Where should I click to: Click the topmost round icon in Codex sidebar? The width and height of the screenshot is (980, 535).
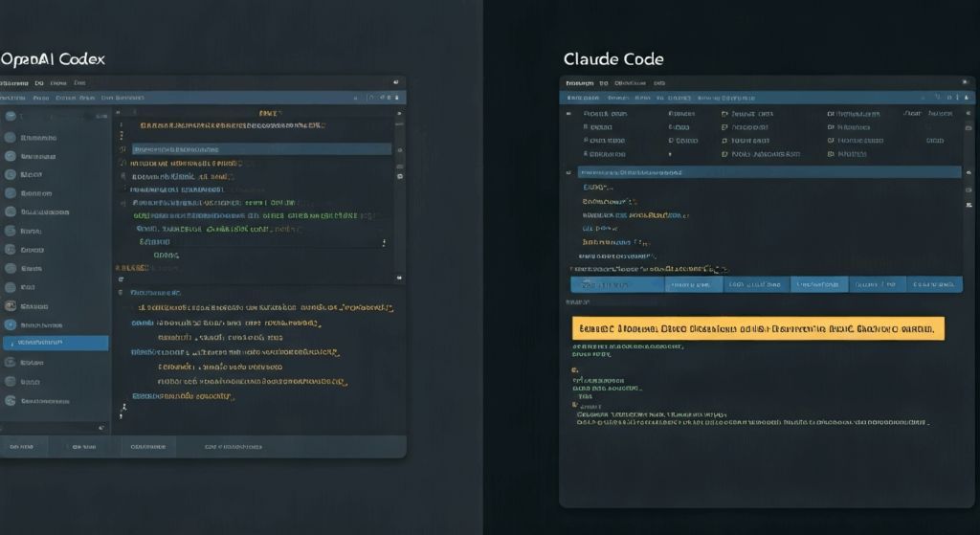(x=11, y=116)
